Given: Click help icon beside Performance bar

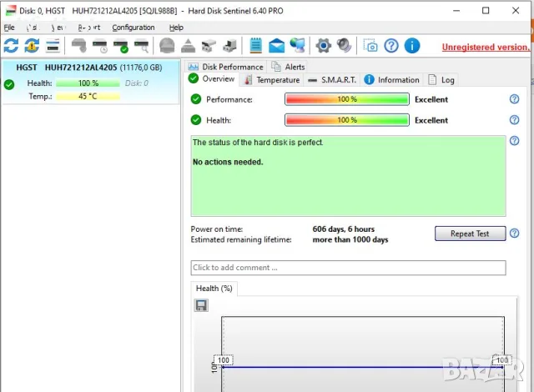Looking at the screenshot, I should coord(514,99).
